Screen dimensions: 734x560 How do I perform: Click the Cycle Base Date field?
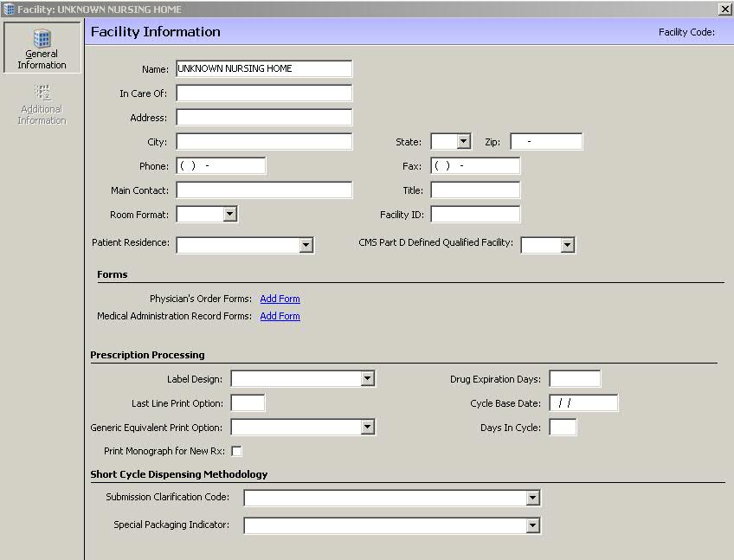coord(583,402)
